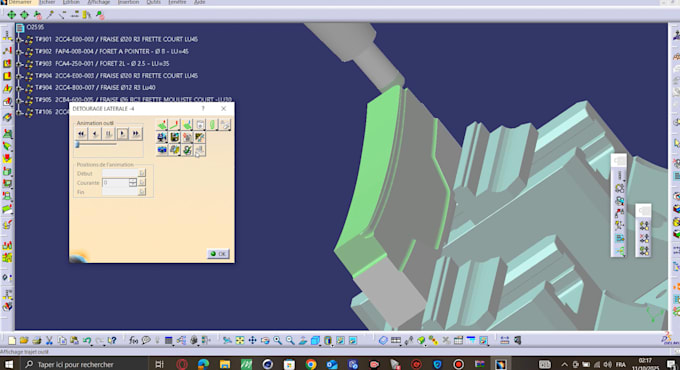This screenshot has height=370, width=680.
Task: Pause the tool animation
Action: pos(108,134)
